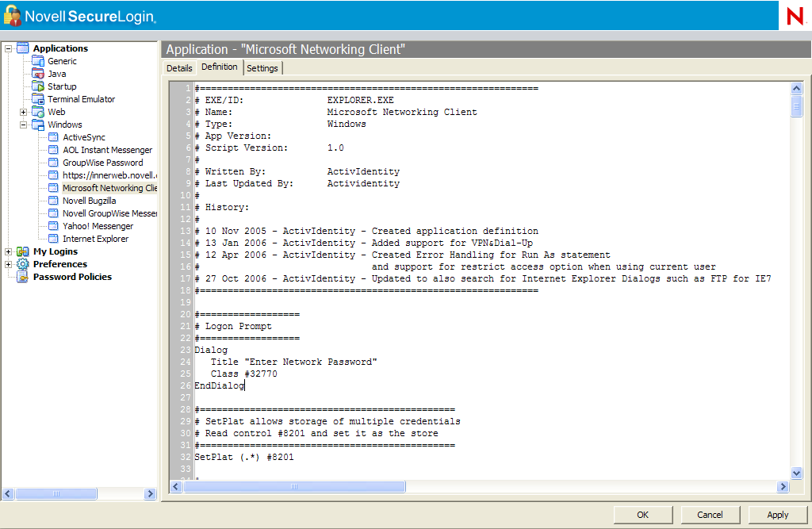Click the Windows category icon
The height and width of the screenshot is (529, 812).
tap(38, 125)
